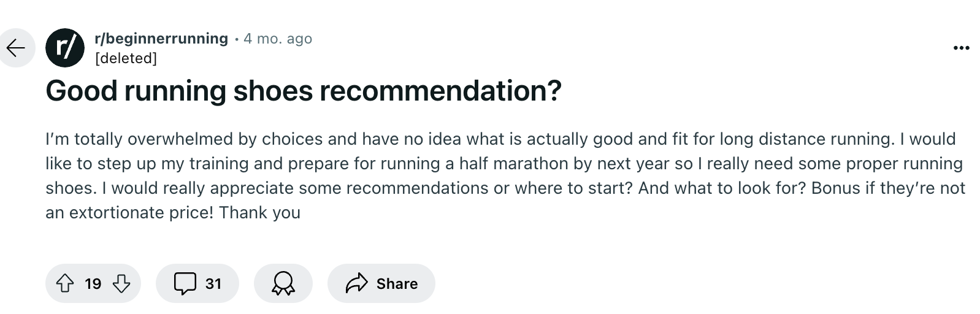
Task: Open the subreddit avatar icon
Action: pyautogui.click(x=65, y=48)
